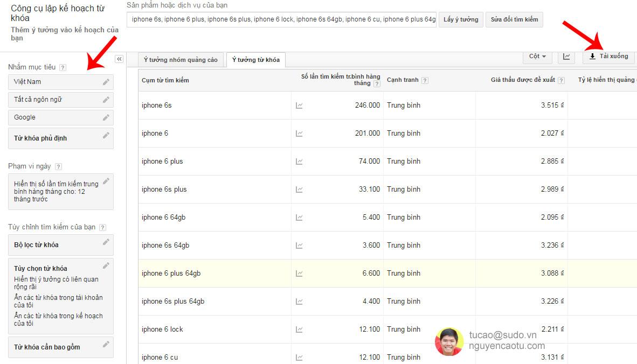637x364 pixels.
Task: Open the Cột columns dropdown
Action: (537, 57)
